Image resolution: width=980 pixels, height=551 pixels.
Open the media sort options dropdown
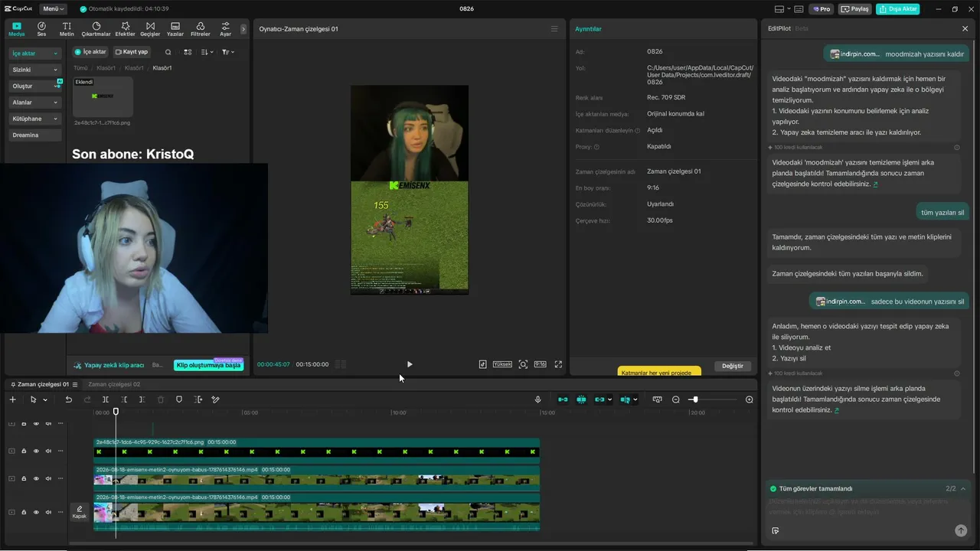click(x=207, y=52)
